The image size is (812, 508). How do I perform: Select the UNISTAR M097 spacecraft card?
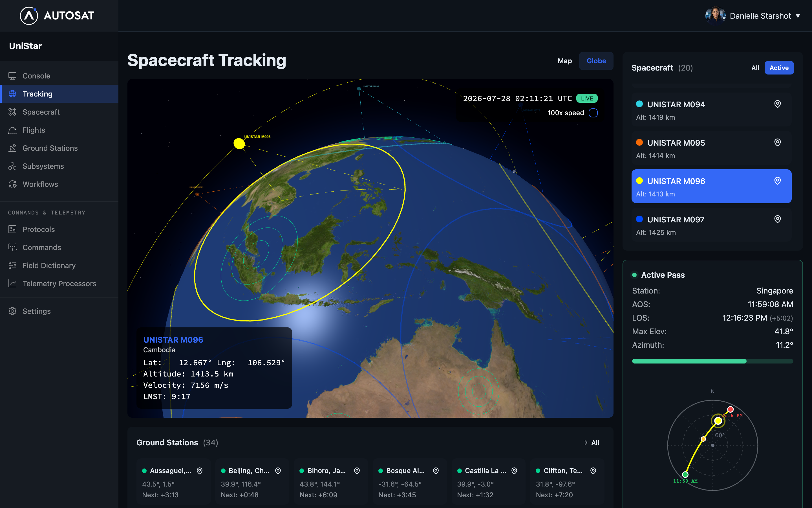[x=711, y=225]
